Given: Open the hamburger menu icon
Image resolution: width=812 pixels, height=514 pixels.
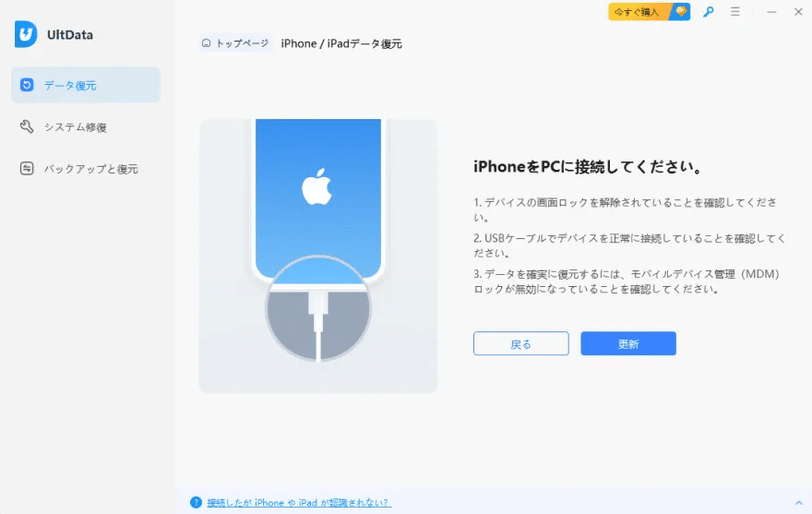Looking at the screenshot, I should (734, 11).
